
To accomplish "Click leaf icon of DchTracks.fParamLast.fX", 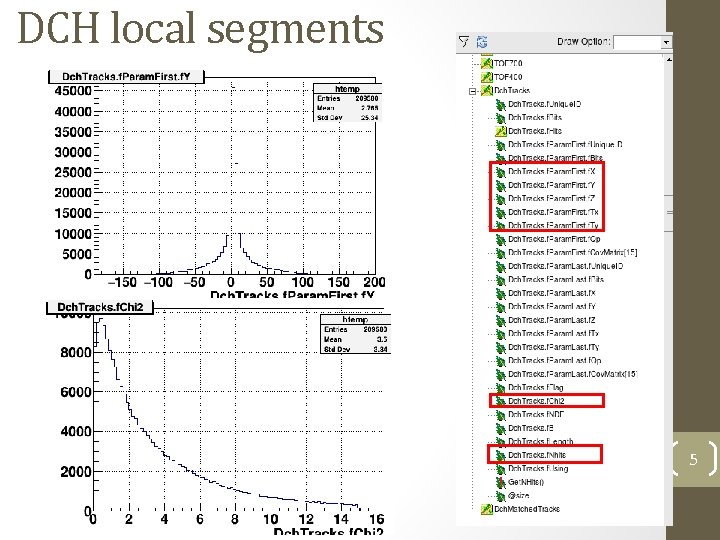I will [501, 293].
